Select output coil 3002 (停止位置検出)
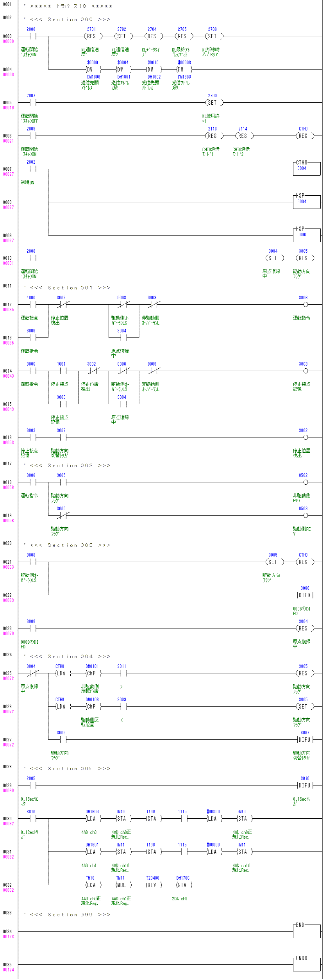The height and width of the screenshot is (980, 327). tap(306, 437)
